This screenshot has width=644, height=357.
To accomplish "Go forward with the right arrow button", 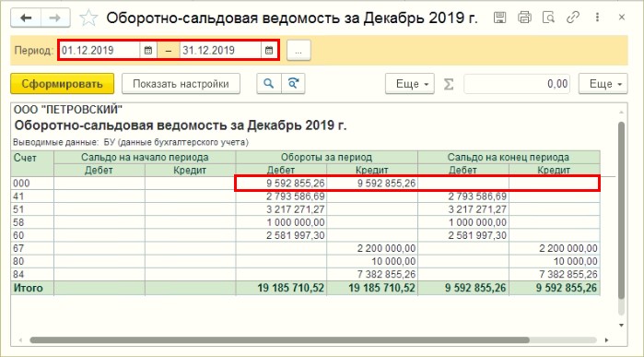I will (55, 18).
